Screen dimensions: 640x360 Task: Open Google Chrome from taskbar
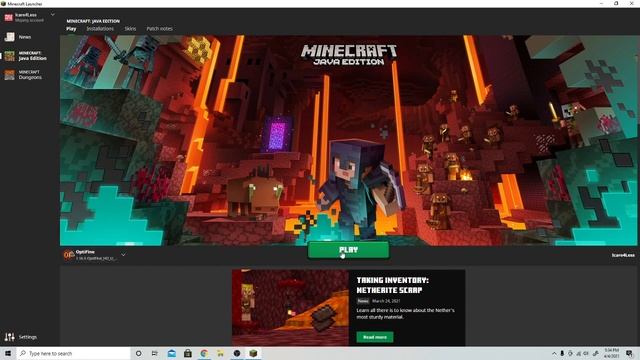click(x=204, y=353)
